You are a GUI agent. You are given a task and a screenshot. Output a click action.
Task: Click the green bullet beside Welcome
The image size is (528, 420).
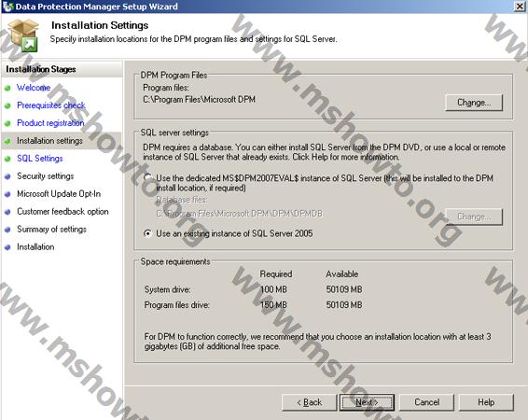(x=7, y=89)
